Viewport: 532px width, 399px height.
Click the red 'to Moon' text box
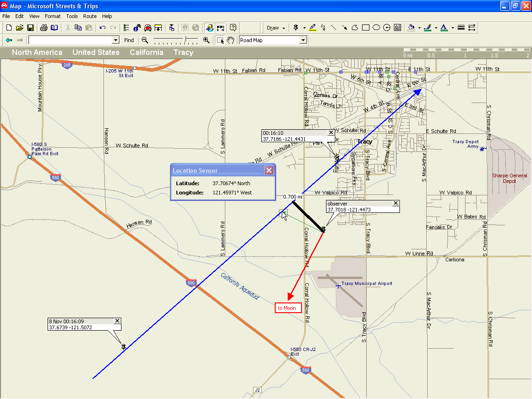(x=288, y=308)
